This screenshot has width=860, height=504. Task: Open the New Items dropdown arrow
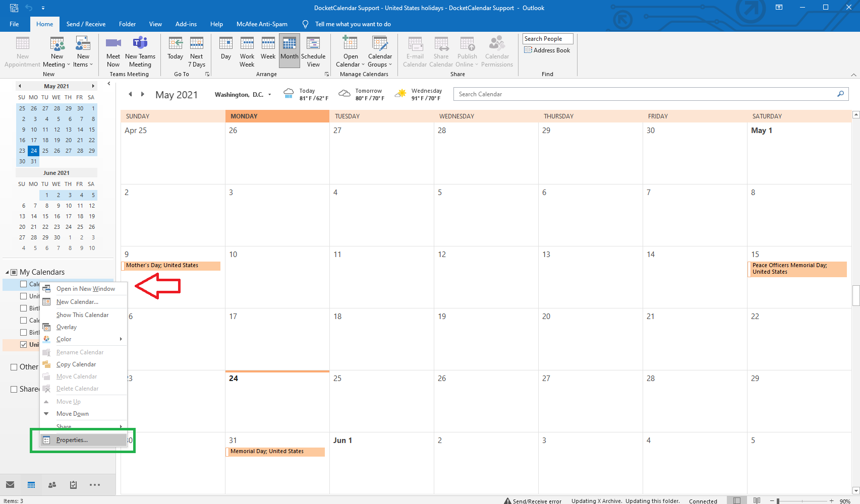[91, 65]
